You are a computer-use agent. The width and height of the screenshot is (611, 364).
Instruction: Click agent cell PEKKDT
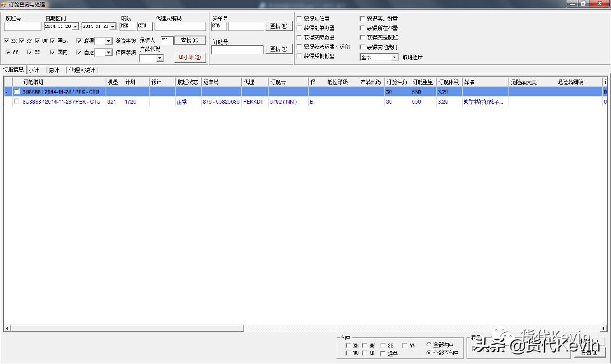coord(253,102)
